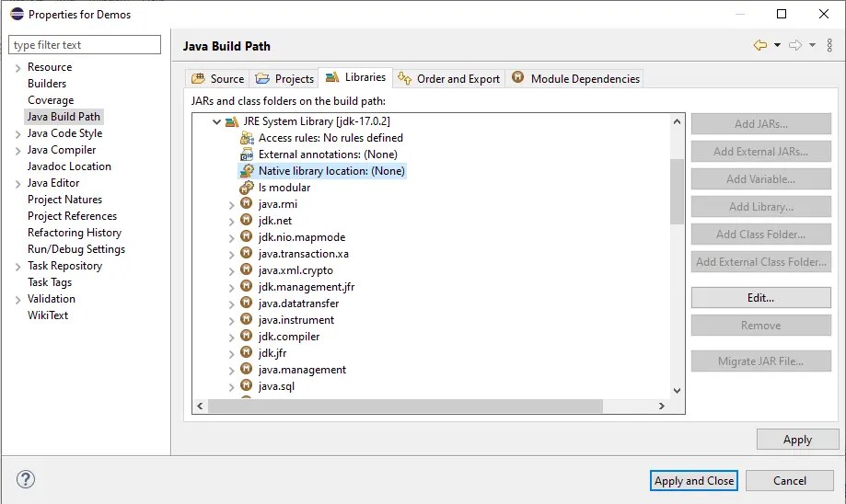The height and width of the screenshot is (504, 846).
Task: Open the back history dropdown arrow
Action: point(777,45)
